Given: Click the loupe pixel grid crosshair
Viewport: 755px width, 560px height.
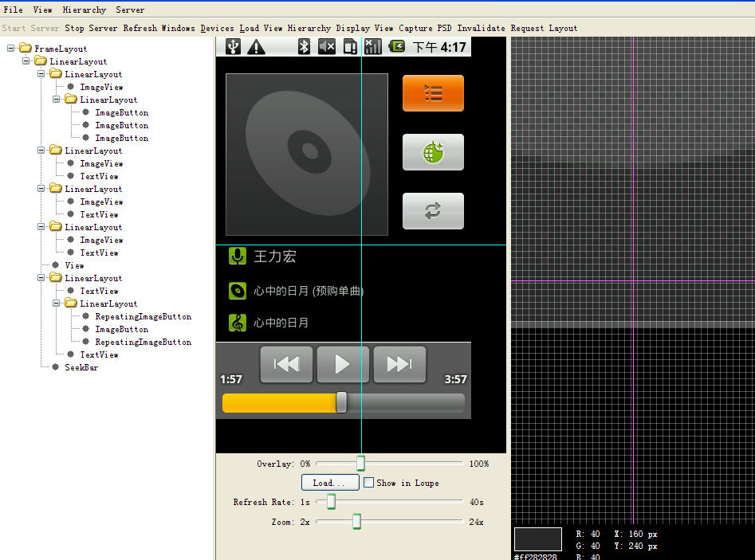Looking at the screenshot, I should click(634, 281).
